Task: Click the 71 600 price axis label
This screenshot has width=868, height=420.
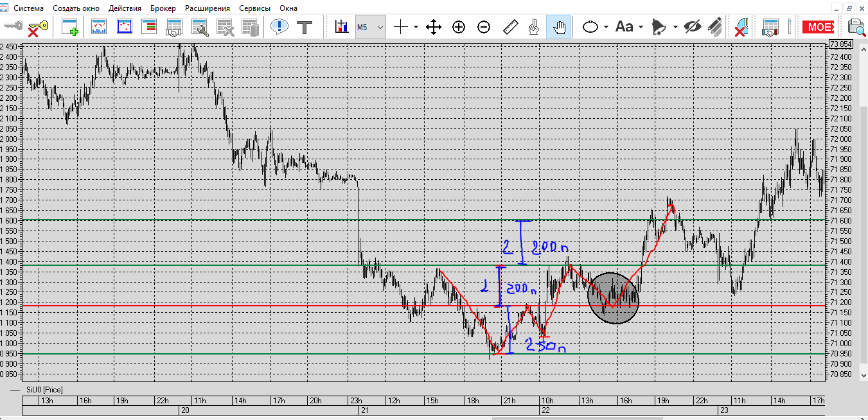Action: click(840, 220)
